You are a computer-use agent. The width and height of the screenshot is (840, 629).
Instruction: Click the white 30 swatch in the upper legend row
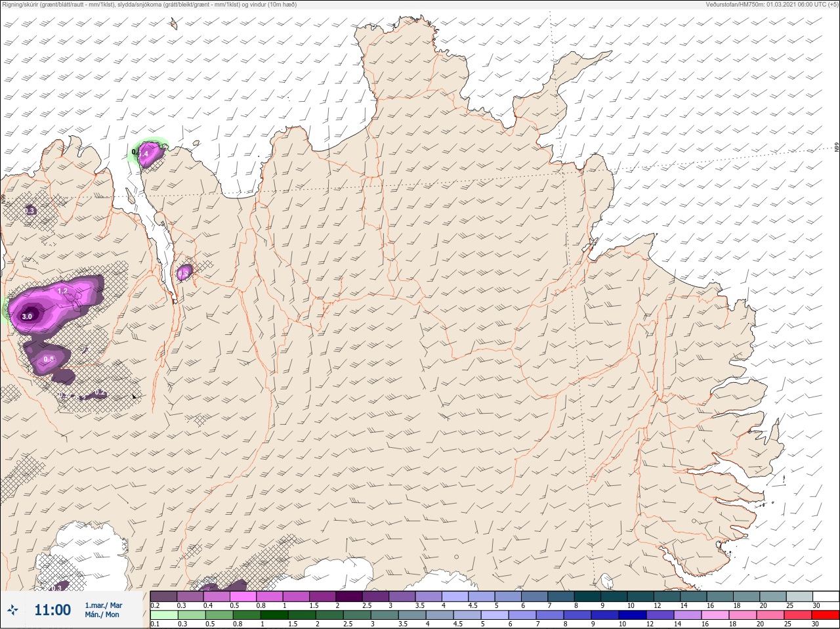[826, 596]
